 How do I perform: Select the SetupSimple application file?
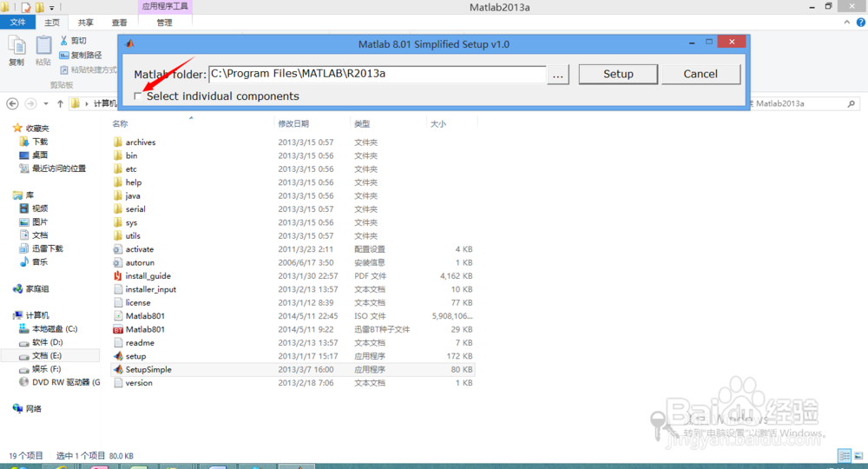148,369
